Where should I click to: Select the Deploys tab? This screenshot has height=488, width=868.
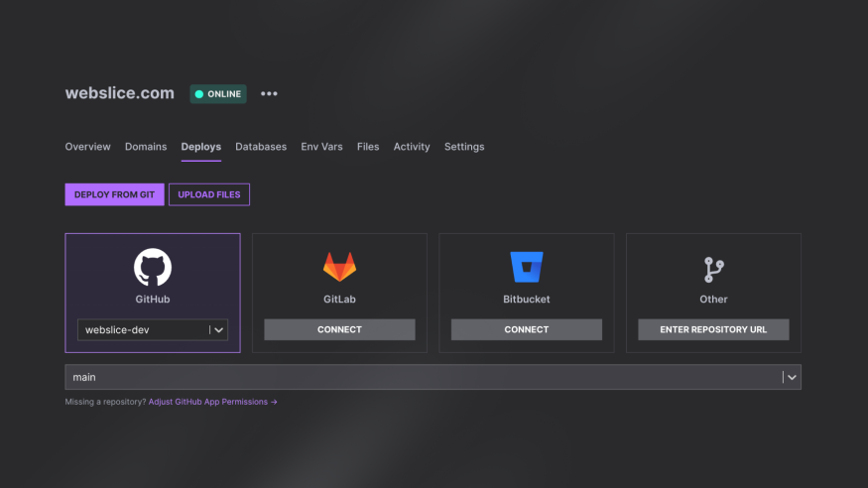tap(201, 147)
